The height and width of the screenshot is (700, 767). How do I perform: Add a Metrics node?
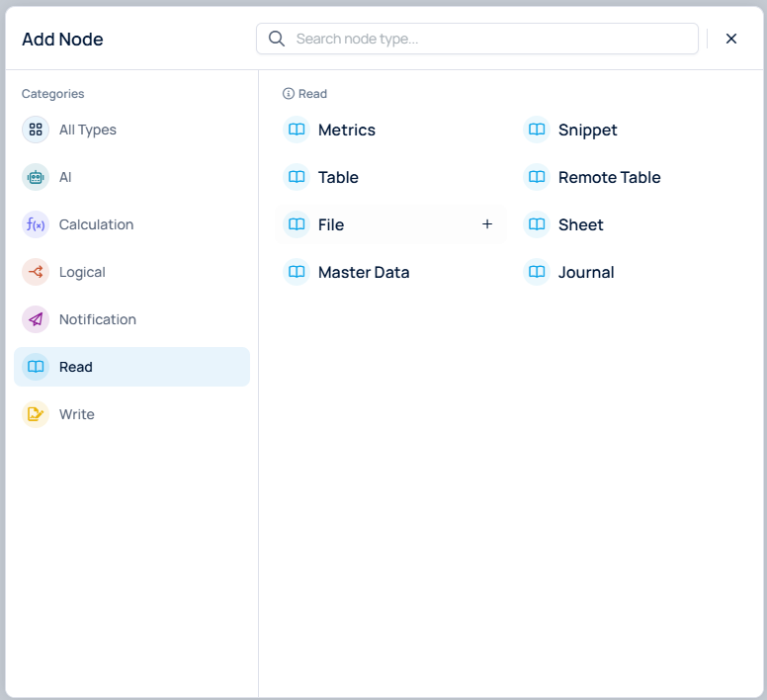[x=346, y=130]
